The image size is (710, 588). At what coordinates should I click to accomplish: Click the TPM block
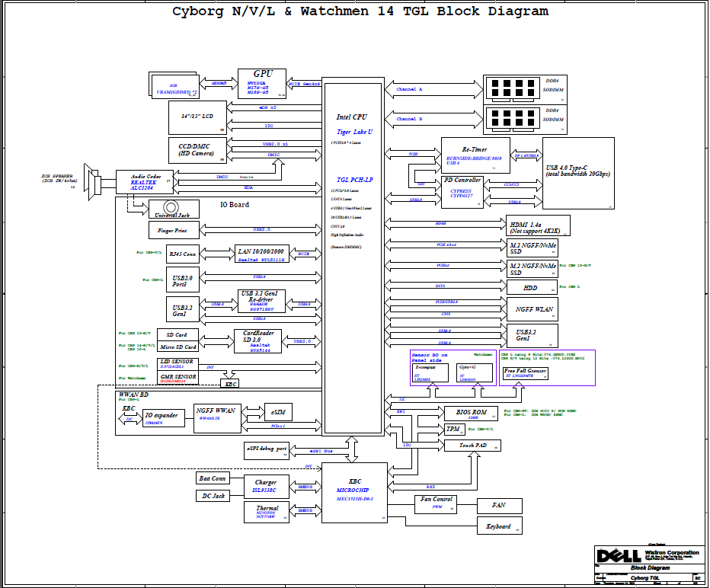[454, 429]
